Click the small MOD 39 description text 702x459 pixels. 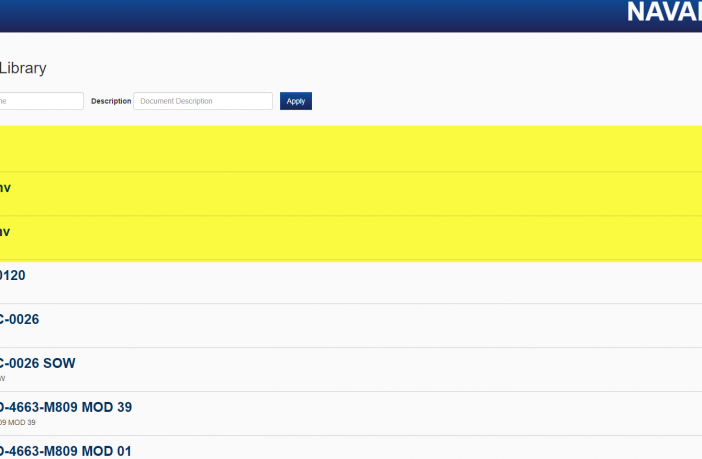pyautogui.click(x=19, y=423)
